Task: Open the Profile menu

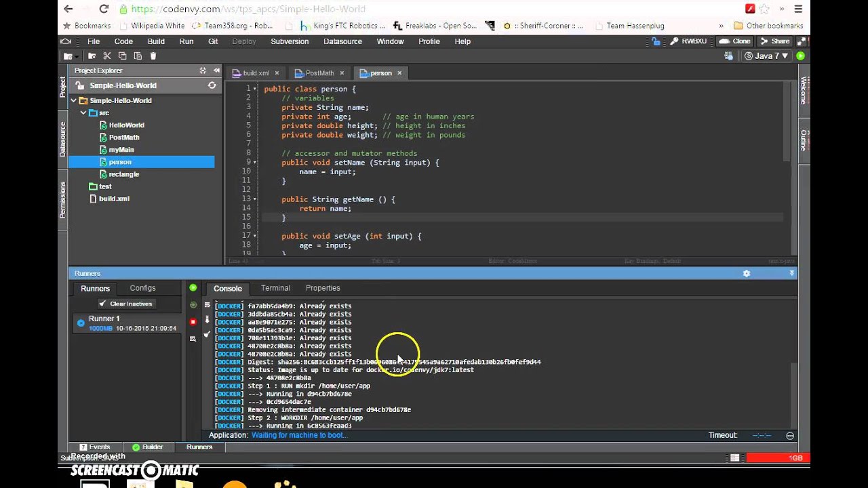Action: pyautogui.click(x=429, y=41)
